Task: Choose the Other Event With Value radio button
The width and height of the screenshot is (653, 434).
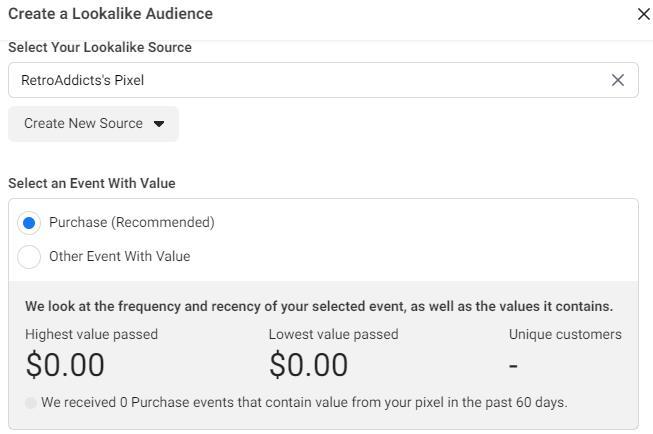Action: 29,257
